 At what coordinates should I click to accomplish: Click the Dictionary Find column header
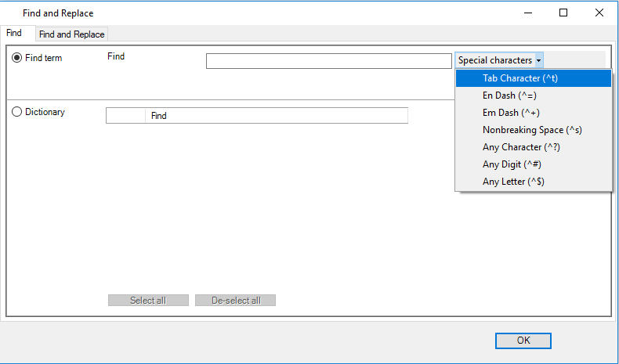pos(277,116)
